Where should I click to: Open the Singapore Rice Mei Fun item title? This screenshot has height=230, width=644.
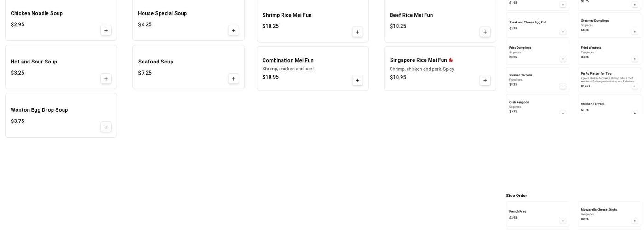coord(418,60)
